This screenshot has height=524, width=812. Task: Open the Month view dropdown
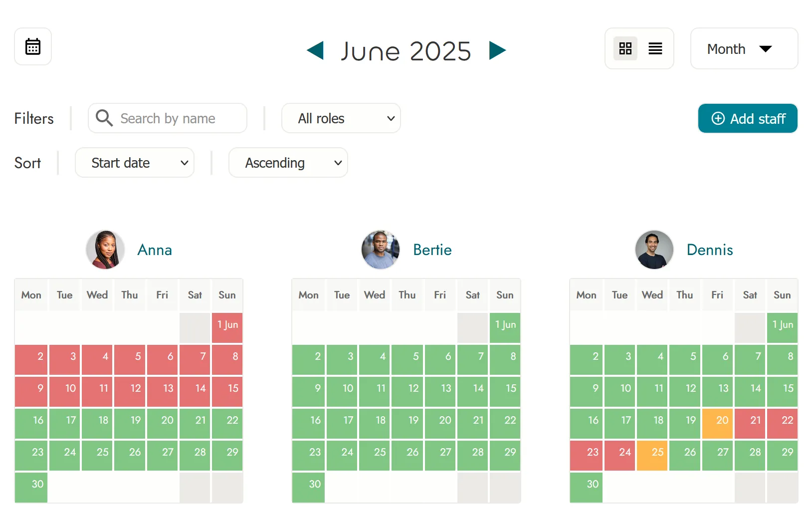pyautogui.click(x=743, y=48)
